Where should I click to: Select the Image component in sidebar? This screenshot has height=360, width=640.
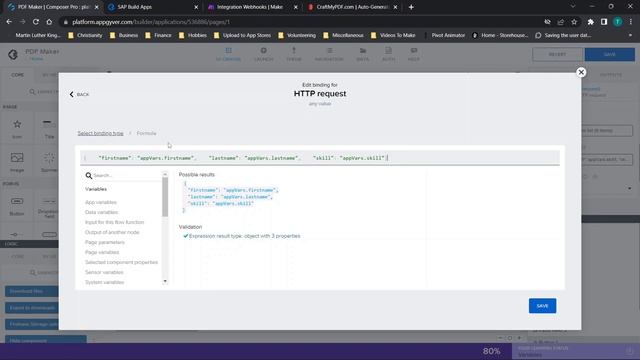(x=17, y=162)
